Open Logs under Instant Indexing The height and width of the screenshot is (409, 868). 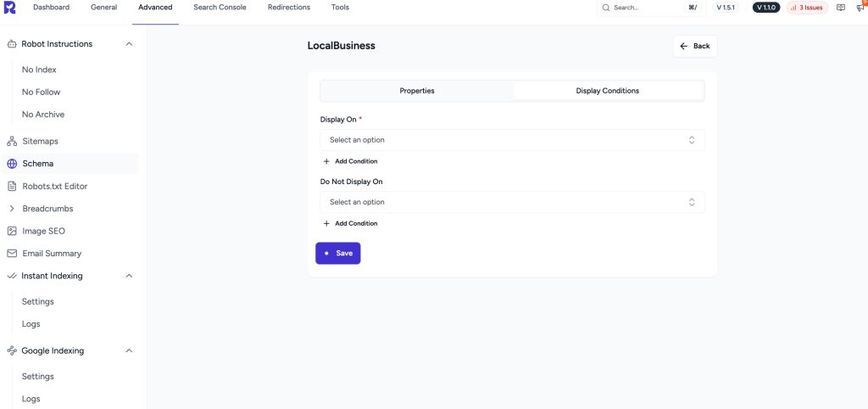[31, 323]
